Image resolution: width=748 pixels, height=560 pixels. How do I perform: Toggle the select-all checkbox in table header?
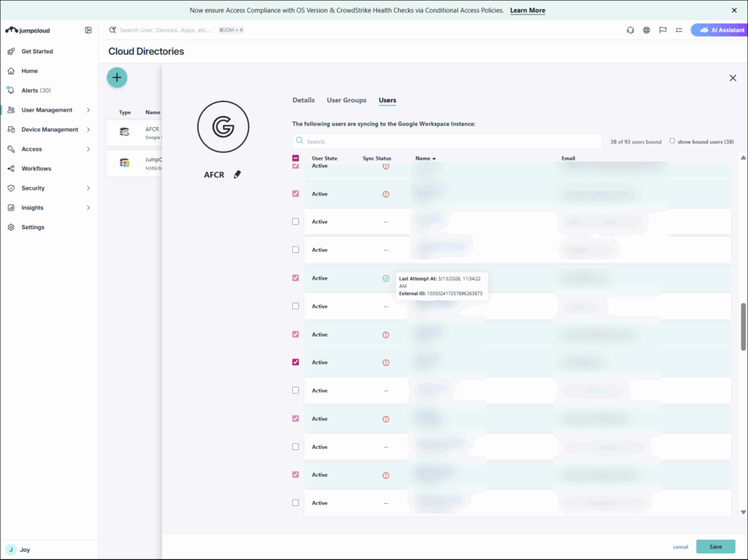click(296, 158)
